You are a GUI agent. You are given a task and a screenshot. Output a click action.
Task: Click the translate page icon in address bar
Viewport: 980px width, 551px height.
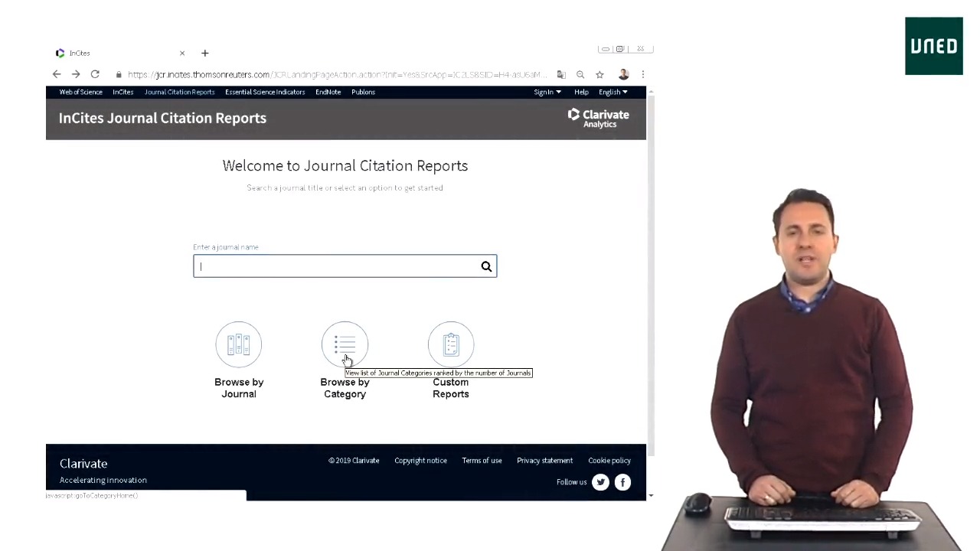[561, 74]
